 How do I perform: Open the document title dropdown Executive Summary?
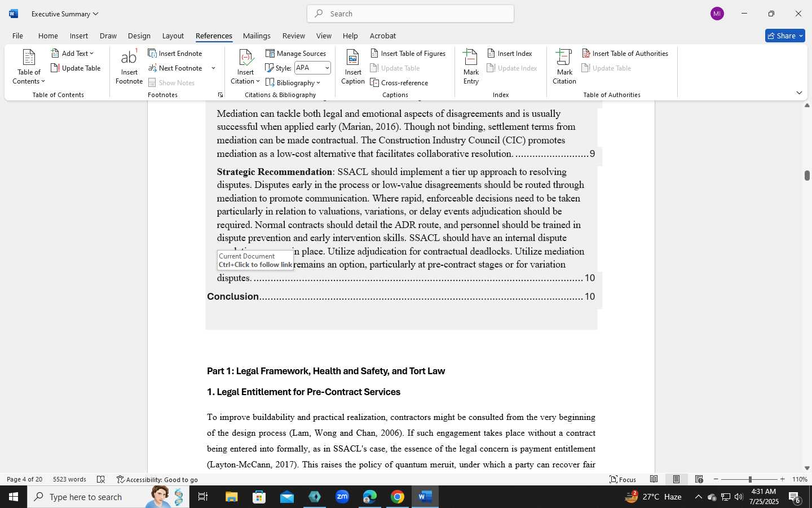click(65, 14)
